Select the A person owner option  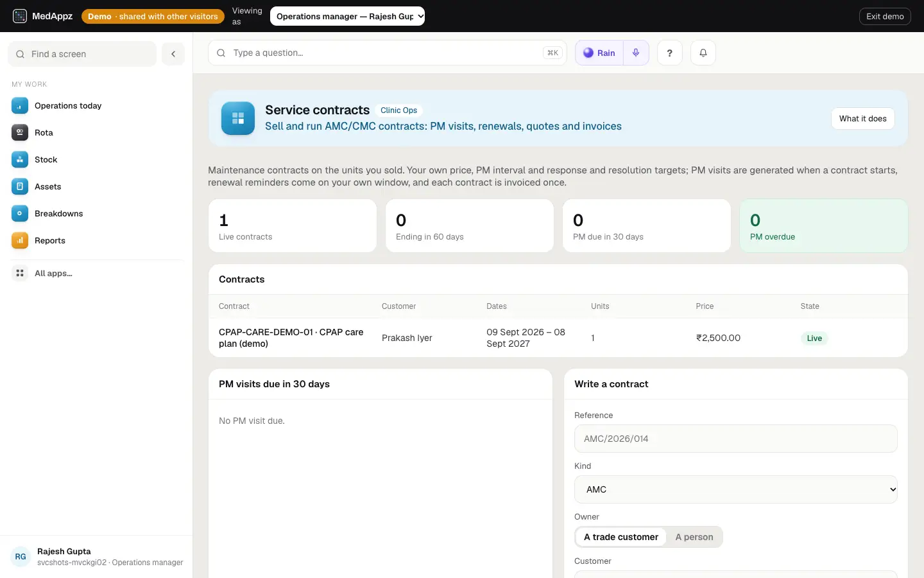pyautogui.click(x=694, y=537)
